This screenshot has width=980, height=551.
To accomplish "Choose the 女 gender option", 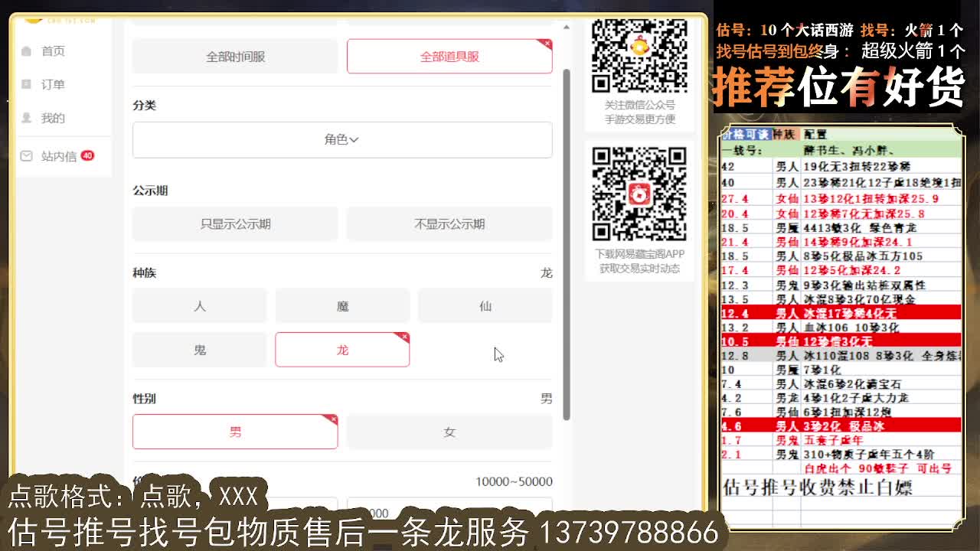I will [449, 432].
